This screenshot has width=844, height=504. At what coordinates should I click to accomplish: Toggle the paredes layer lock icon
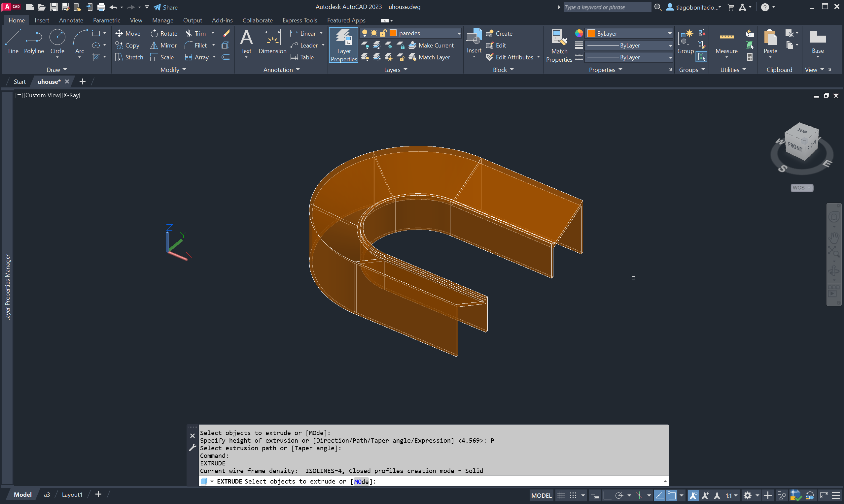coord(383,33)
